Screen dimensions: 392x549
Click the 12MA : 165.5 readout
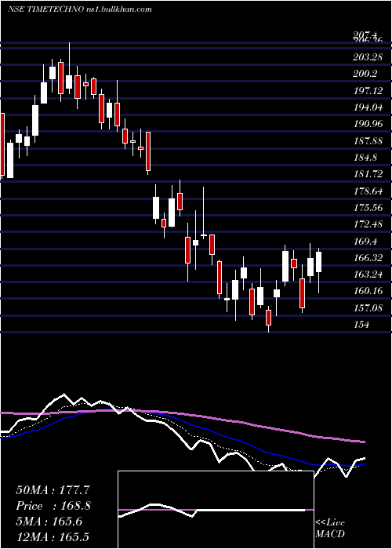(53, 537)
